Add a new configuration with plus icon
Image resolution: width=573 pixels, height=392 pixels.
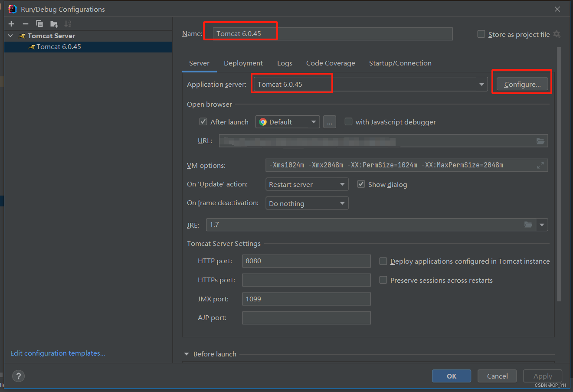(11, 24)
